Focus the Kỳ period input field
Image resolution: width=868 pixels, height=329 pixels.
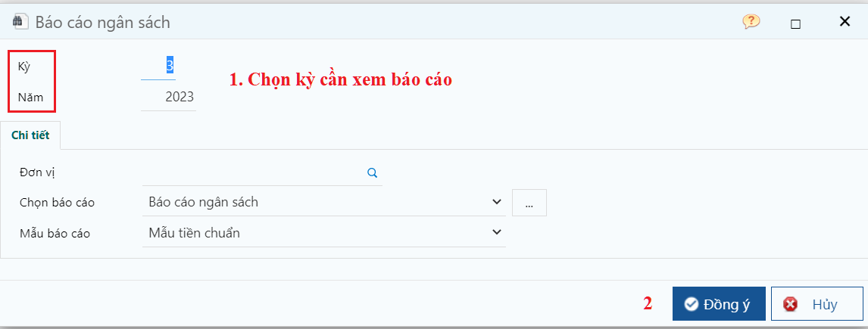[x=159, y=66]
